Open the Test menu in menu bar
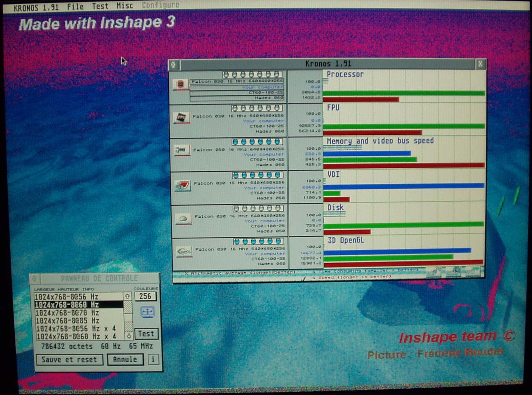 [x=100, y=6]
